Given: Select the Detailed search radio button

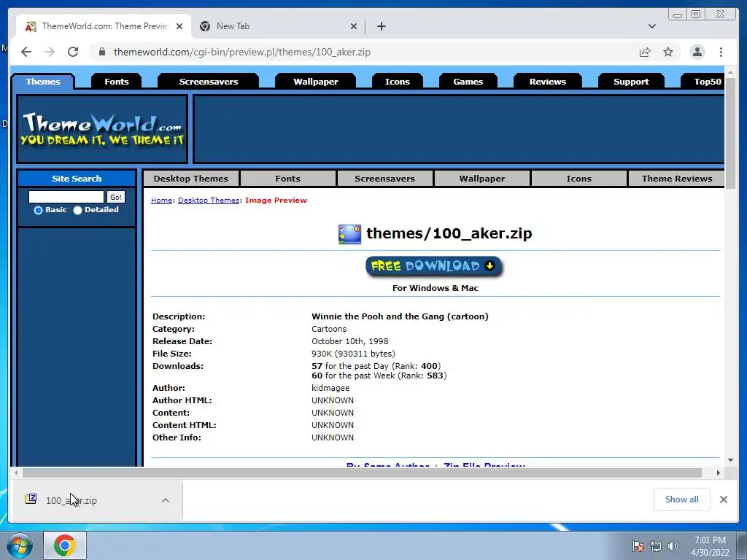Looking at the screenshot, I should pos(77,210).
